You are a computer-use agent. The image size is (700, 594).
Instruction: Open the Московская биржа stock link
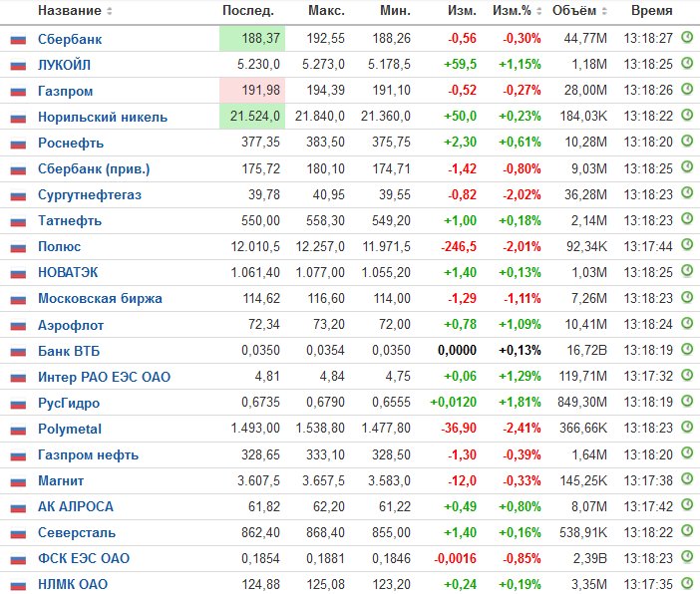click(x=100, y=299)
